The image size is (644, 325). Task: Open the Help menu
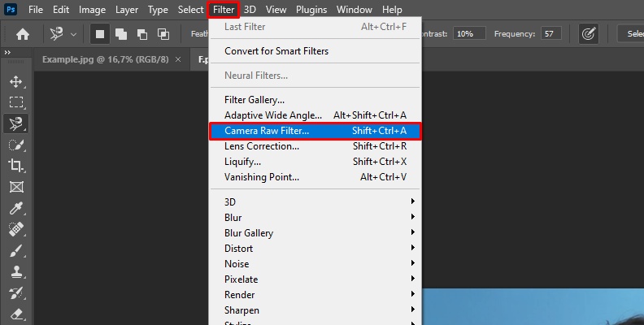point(392,10)
